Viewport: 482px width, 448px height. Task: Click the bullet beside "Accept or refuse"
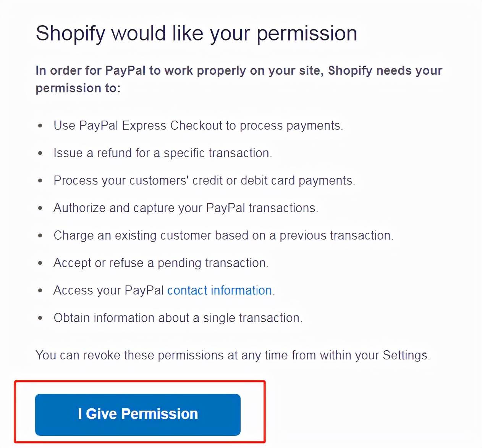tap(40, 263)
